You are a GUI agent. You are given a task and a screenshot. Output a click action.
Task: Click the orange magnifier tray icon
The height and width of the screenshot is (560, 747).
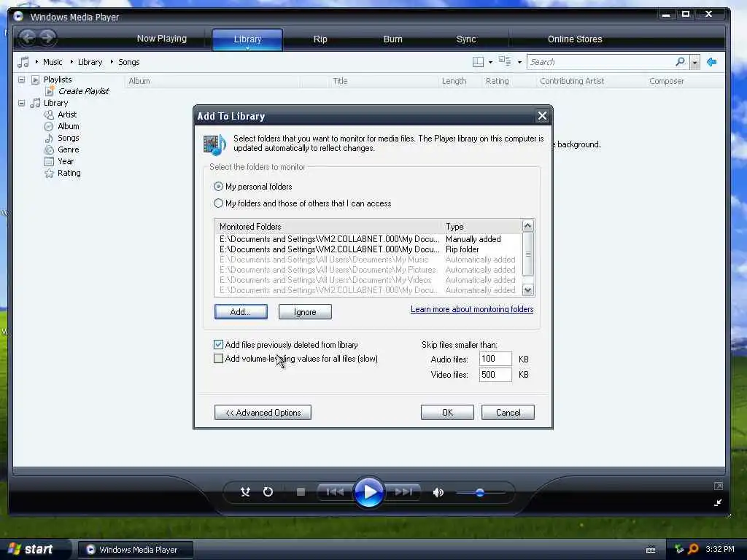[693, 549]
